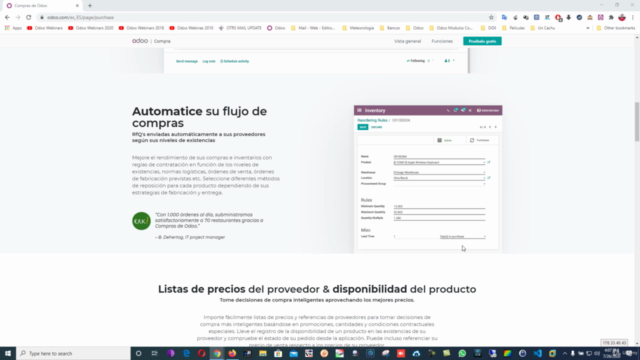Click the browser profile avatar
Image resolution: width=640 pixels, height=360 pixels.
click(x=622, y=18)
